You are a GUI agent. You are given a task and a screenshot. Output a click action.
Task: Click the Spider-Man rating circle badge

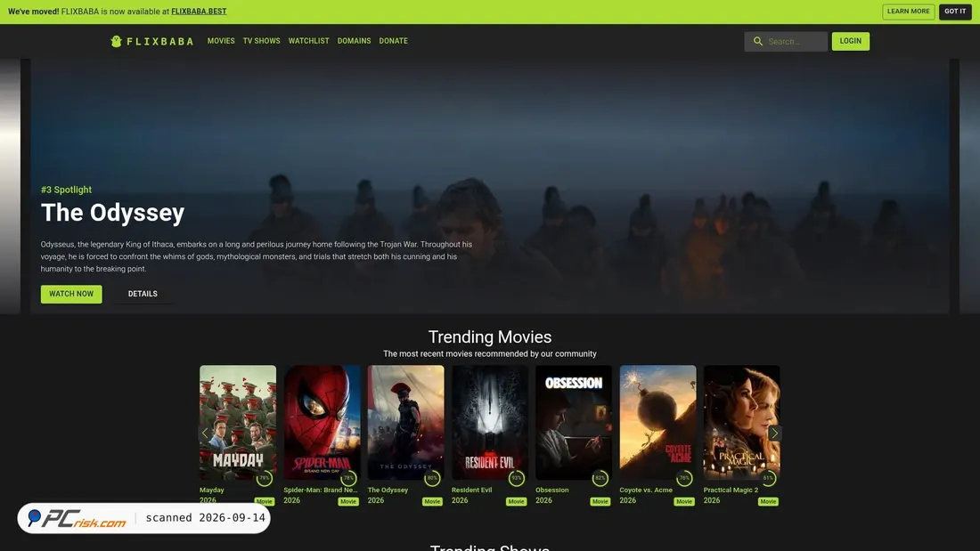348,479
